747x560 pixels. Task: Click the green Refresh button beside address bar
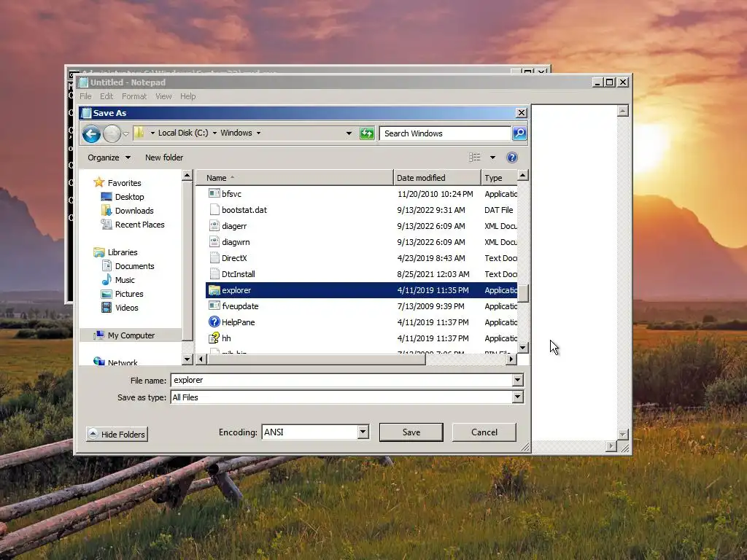click(367, 133)
